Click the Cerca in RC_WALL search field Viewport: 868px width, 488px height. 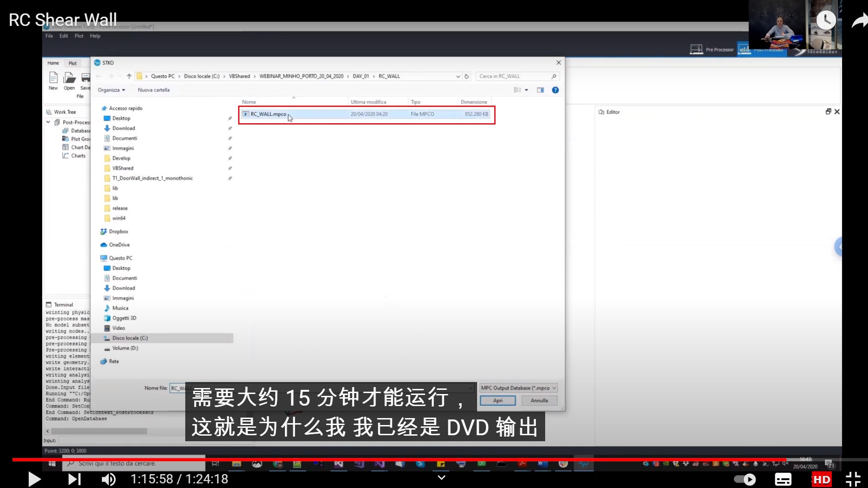tap(517, 76)
